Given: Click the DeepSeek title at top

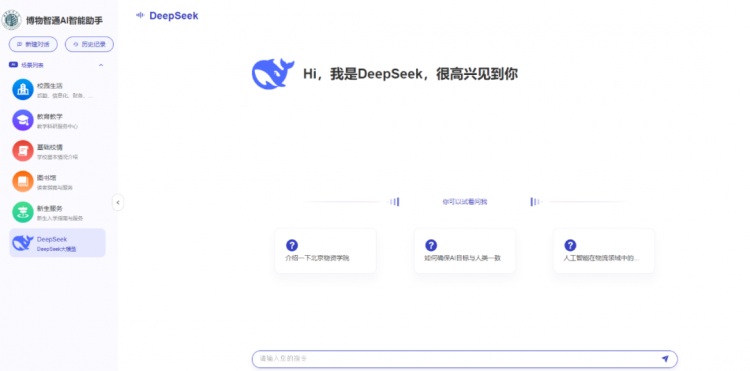Looking at the screenshot, I should point(174,16).
